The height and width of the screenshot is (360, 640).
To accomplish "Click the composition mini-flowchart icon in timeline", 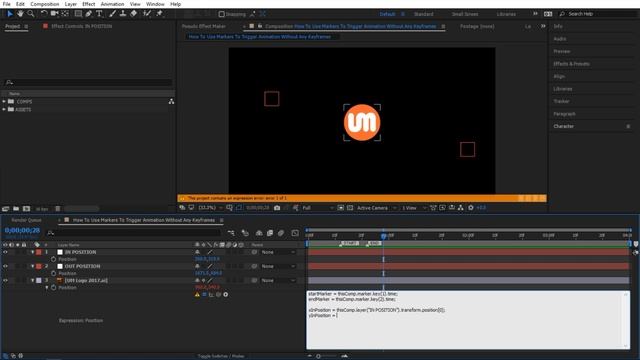I will [x=231, y=233].
